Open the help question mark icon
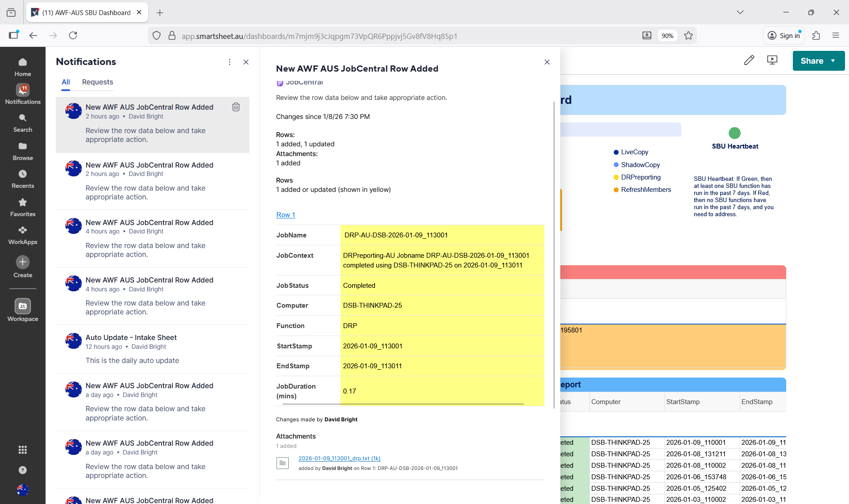The height and width of the screenshot is (504, 849). point(23,470)
